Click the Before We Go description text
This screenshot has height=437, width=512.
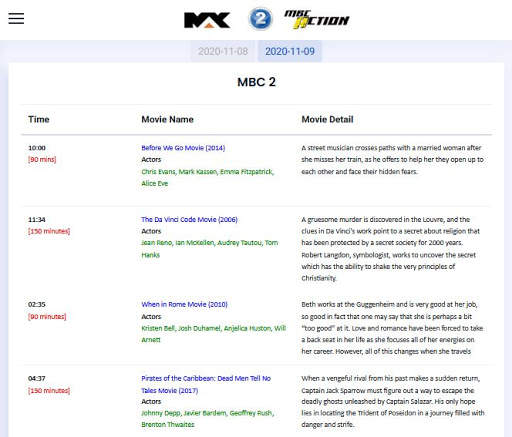pyautogui.click(x=392, y=160)
